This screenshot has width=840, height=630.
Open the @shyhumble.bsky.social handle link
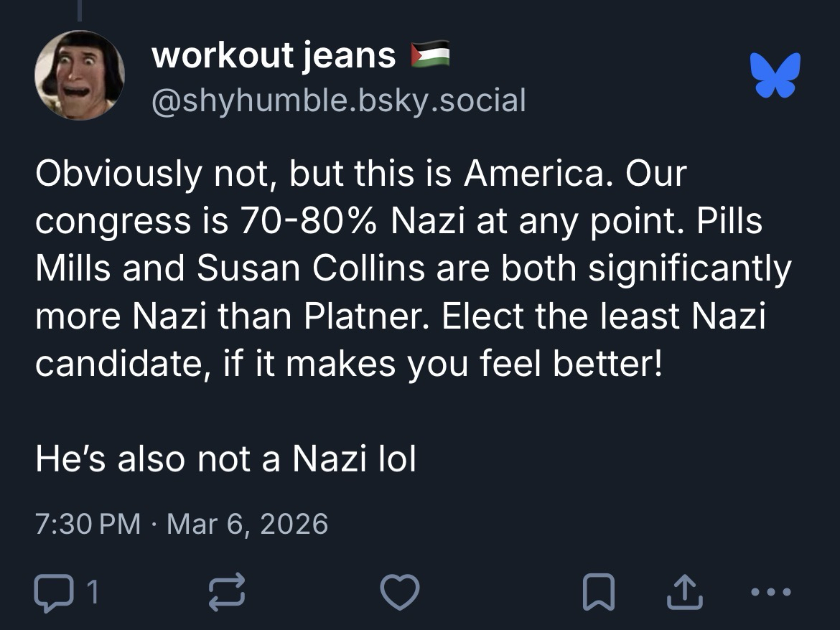point(337,100)
